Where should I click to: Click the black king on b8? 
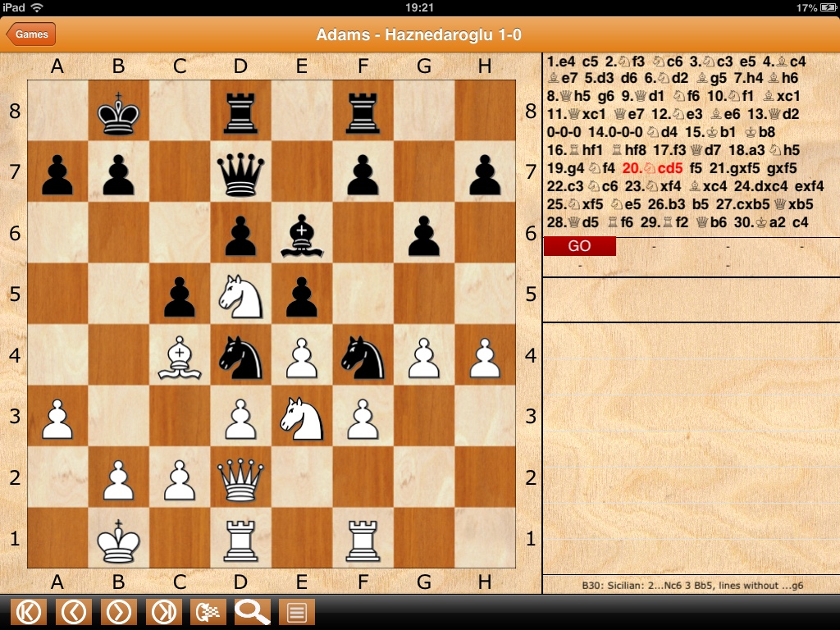point(119,112)
